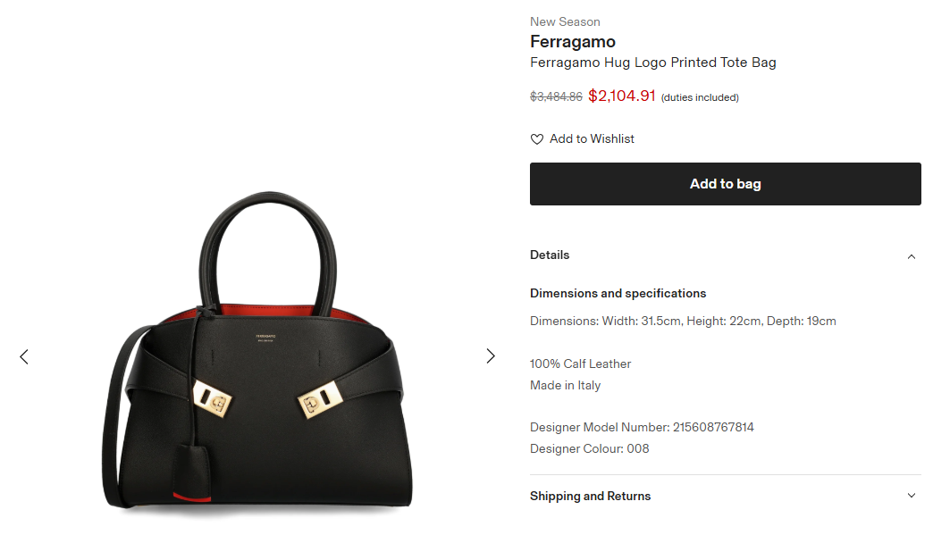
Task: Collapse the Details section chevron
Action: 912,256
